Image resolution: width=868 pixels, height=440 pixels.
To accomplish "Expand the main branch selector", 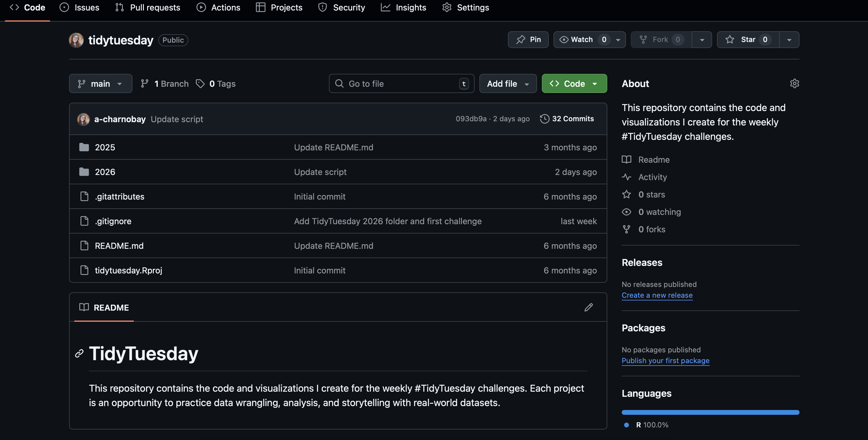I will (100, 83).
